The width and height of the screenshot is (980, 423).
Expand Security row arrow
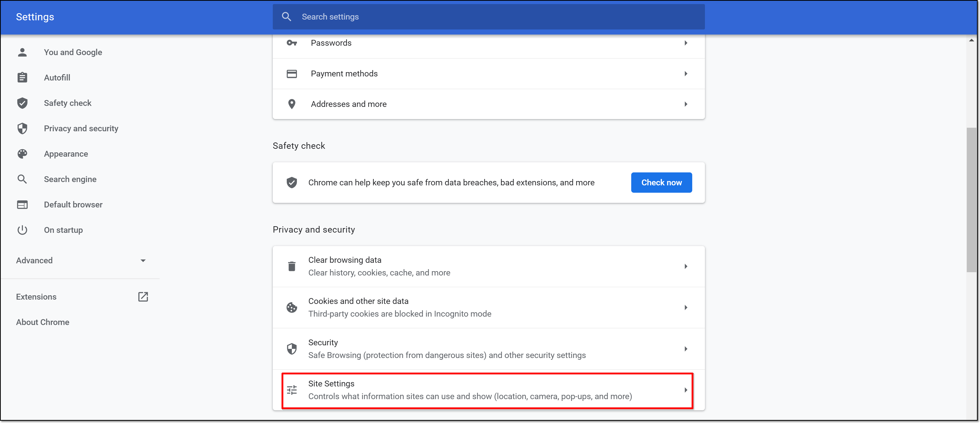coord(686,349)
